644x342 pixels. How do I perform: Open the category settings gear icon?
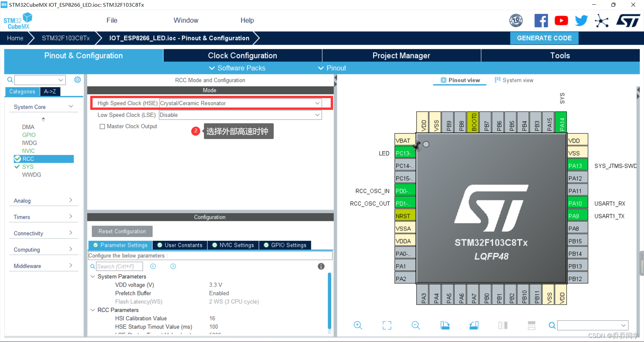point(77,80)
